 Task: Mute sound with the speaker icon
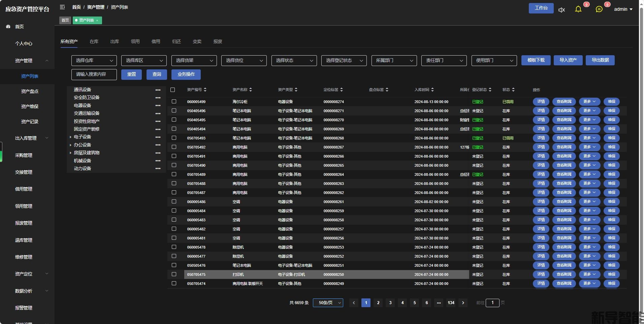[x=561, y=10]
